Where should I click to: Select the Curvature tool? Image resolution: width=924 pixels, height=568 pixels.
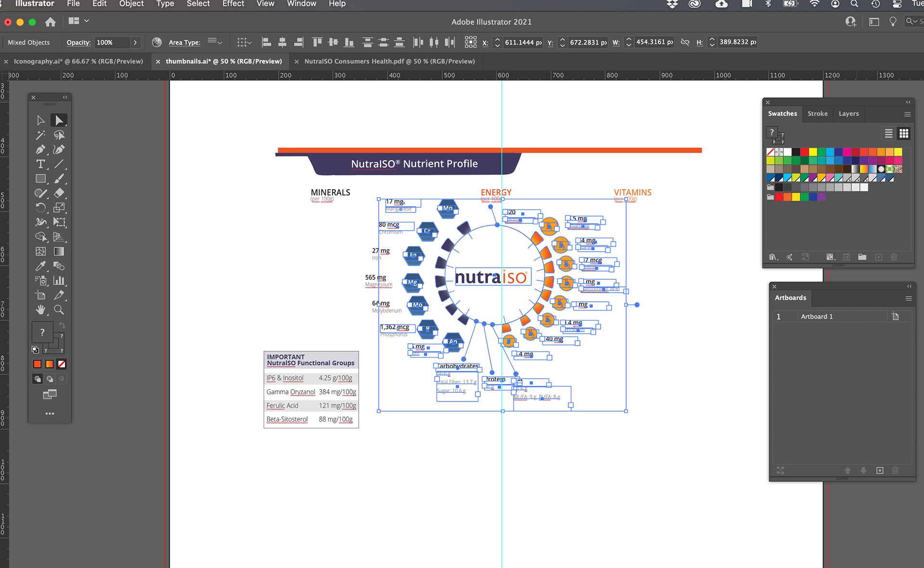pos(59,150)
